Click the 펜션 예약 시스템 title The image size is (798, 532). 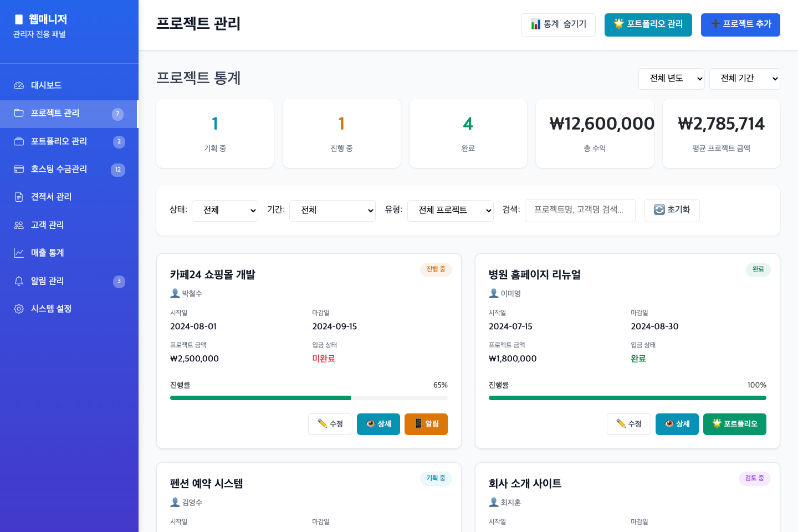[207, 484]
